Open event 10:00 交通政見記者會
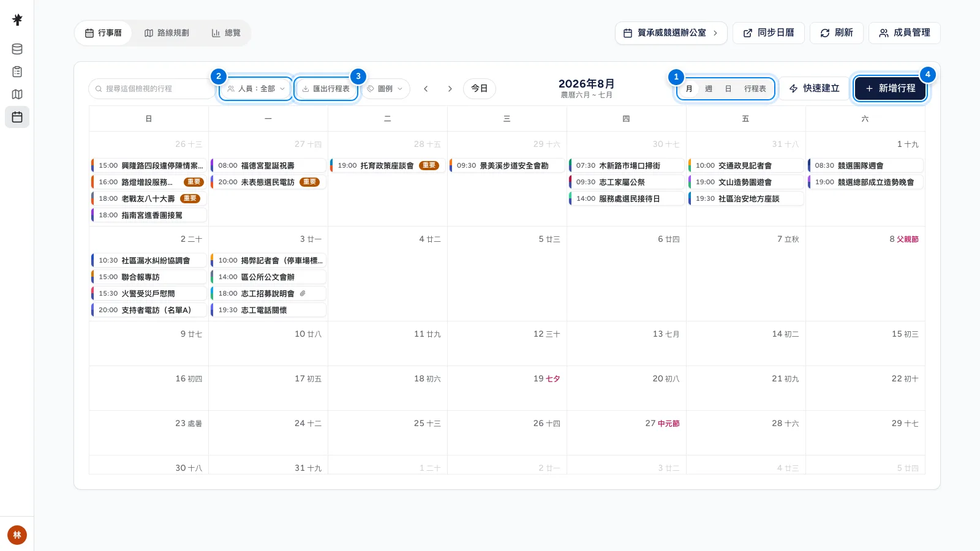The width and height of the screenshot is (980, 551). pyautogui.click(x=746, y=165)
